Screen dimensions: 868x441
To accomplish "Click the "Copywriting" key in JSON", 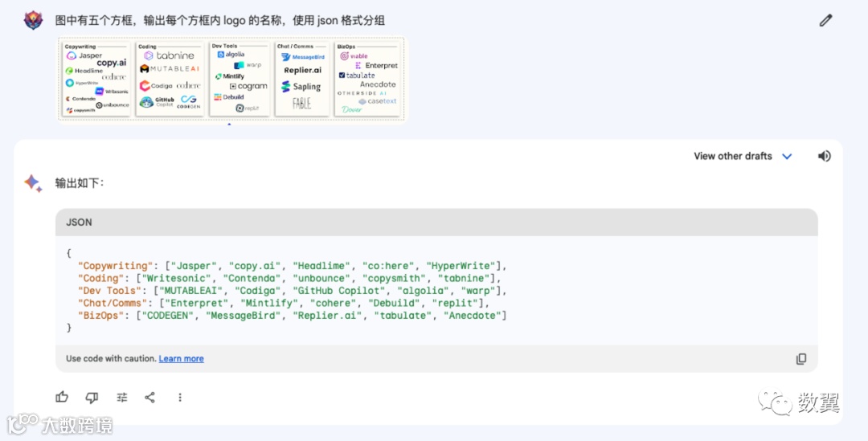I will point(116,266).
